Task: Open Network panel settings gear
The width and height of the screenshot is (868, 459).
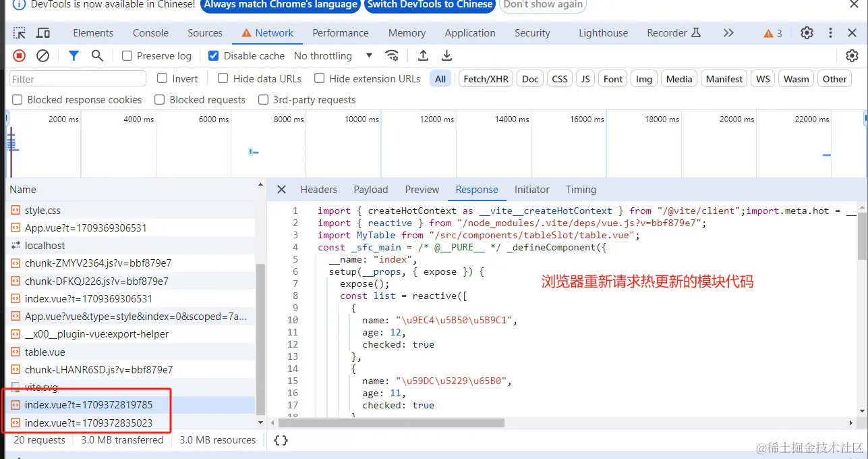Action: click(x=852, y=56)
